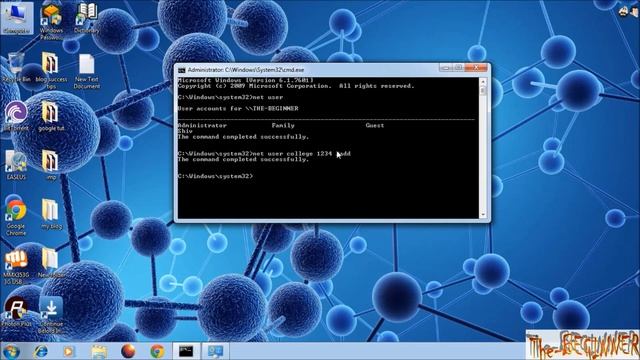Click the 'Shiv' account name in the list
Screen dimensions: 640x360
[x=185, y=131]
